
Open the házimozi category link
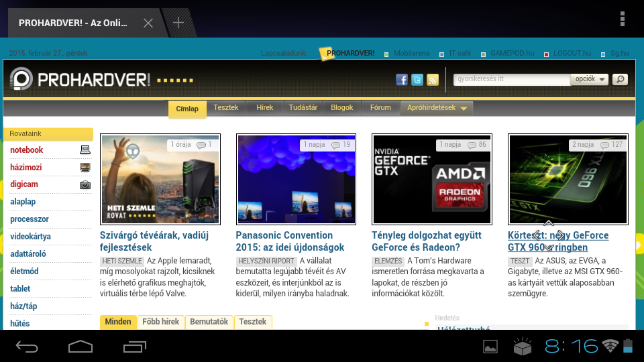pos(26,168)
